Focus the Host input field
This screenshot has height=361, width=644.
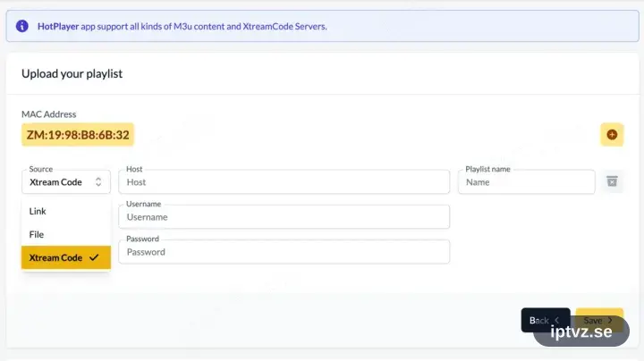click(x=284, y=181)
